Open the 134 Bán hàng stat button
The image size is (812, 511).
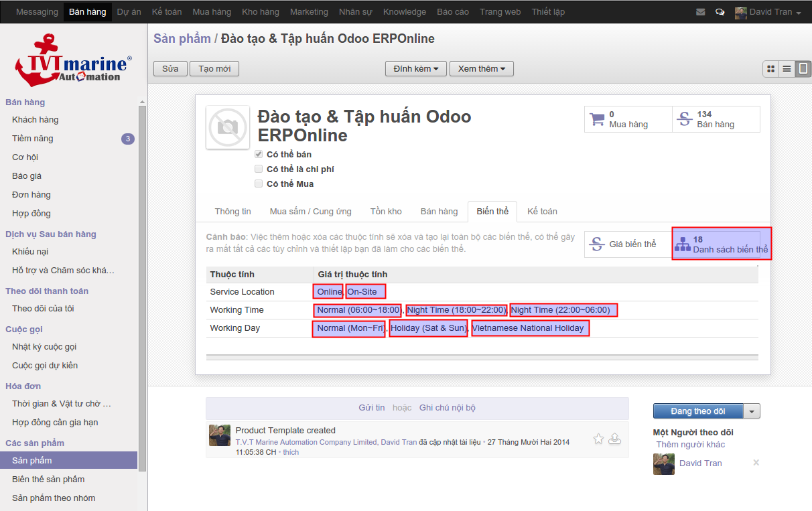[x=716, y=119]
